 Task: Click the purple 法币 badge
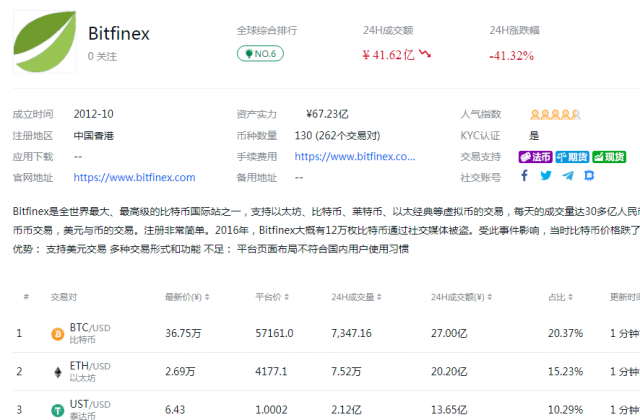click(x=535, y=156)
